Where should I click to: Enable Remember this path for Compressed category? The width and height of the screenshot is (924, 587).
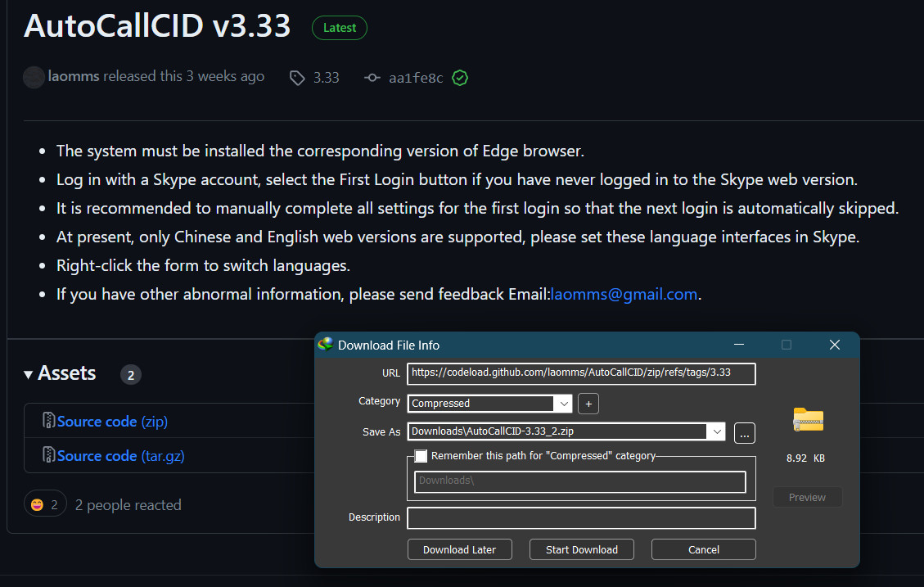pos(421,455)
